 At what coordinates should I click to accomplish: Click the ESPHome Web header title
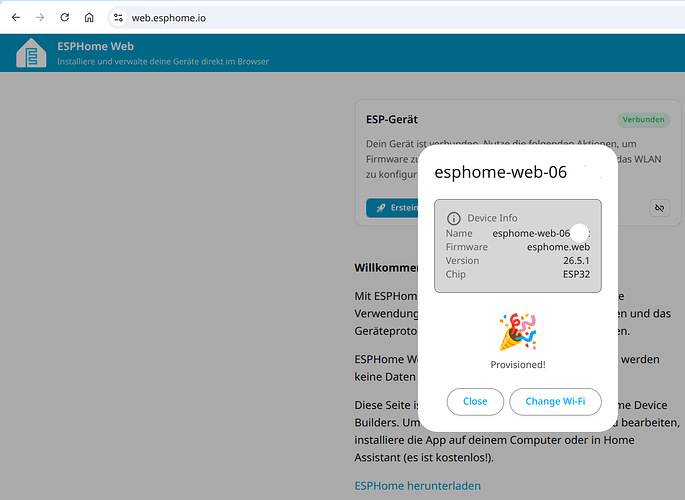pyautogui.click(x=95, y=46)
